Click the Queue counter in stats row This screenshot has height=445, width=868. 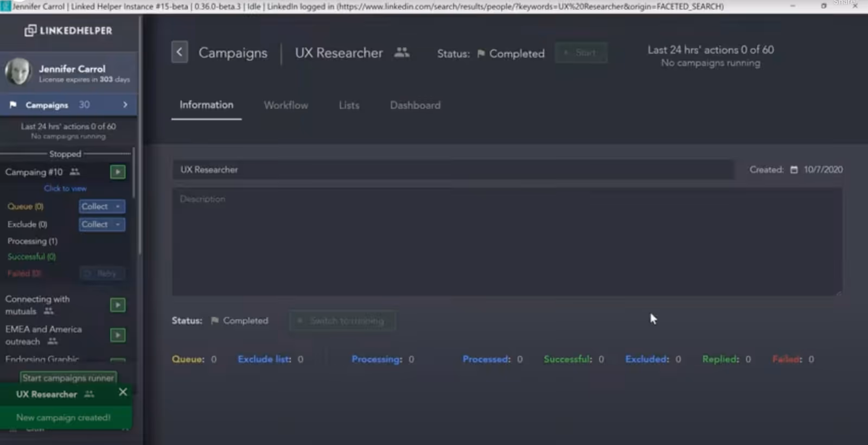pyautogui.click(x=194, y=359)
